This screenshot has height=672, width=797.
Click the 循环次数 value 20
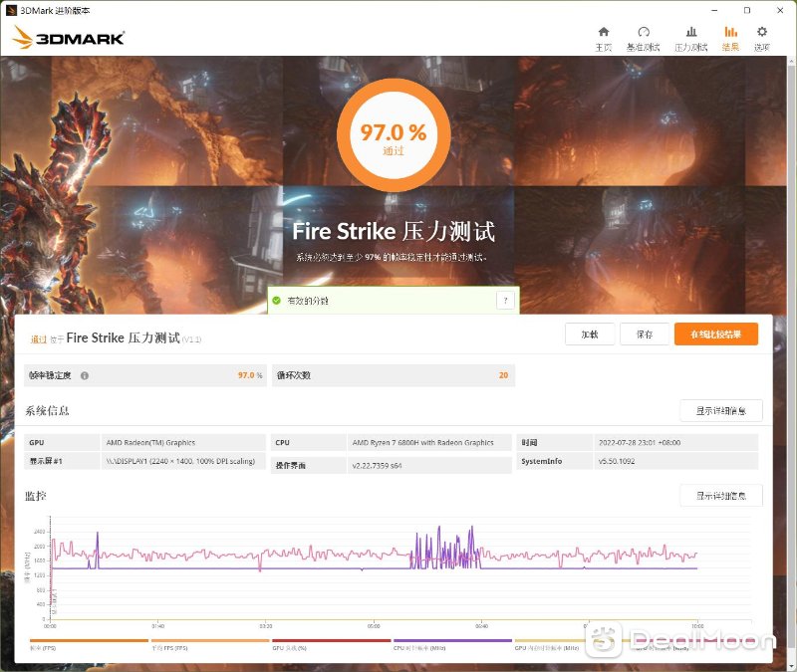503,375
